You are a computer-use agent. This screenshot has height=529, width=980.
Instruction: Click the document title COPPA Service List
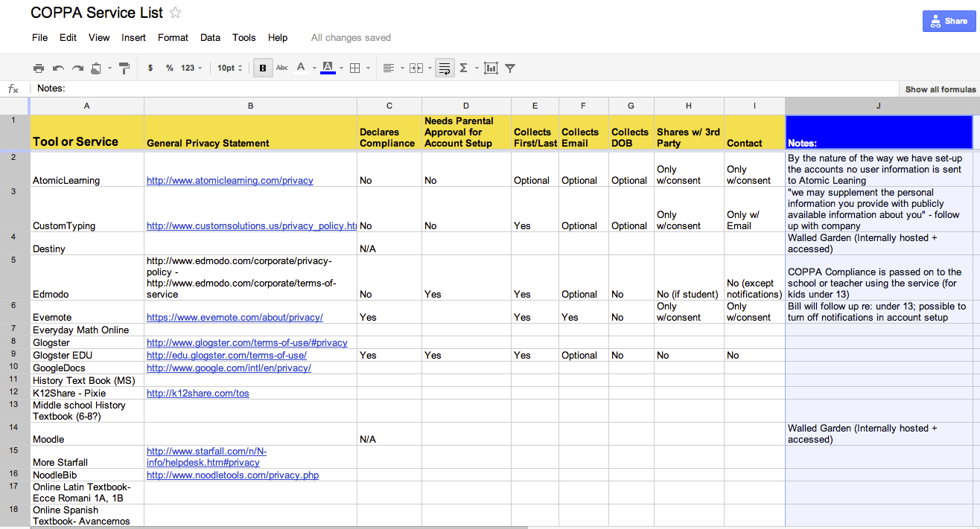pyautogui.click(x=97, y=13)
